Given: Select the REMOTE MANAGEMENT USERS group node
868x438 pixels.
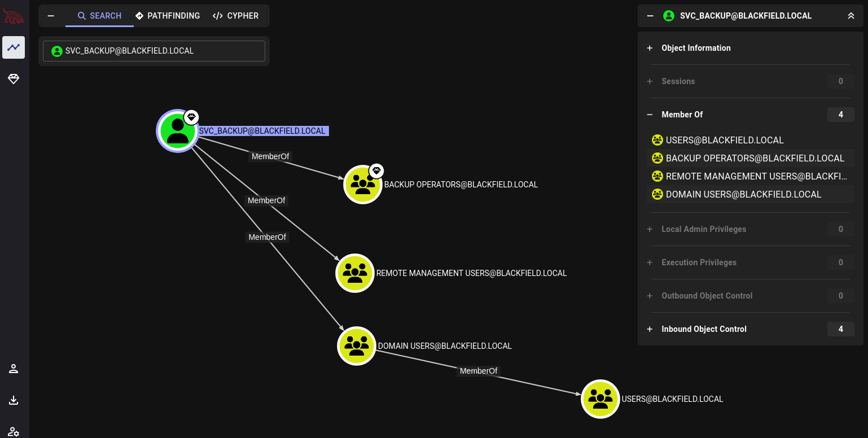Looking at the screenshot, I should click(x=355, y=273).
